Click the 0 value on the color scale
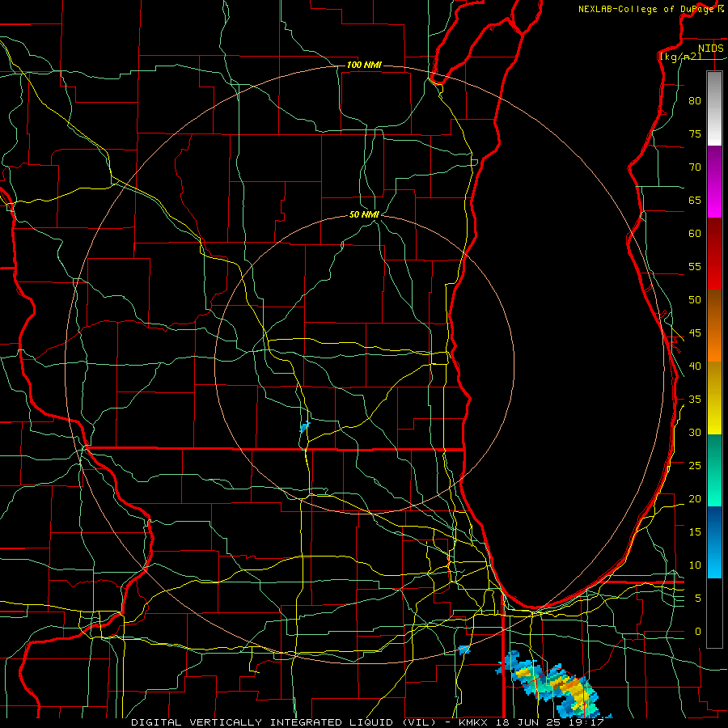The width and height of the screenshot is (728, 728). [x=698, y=632]
